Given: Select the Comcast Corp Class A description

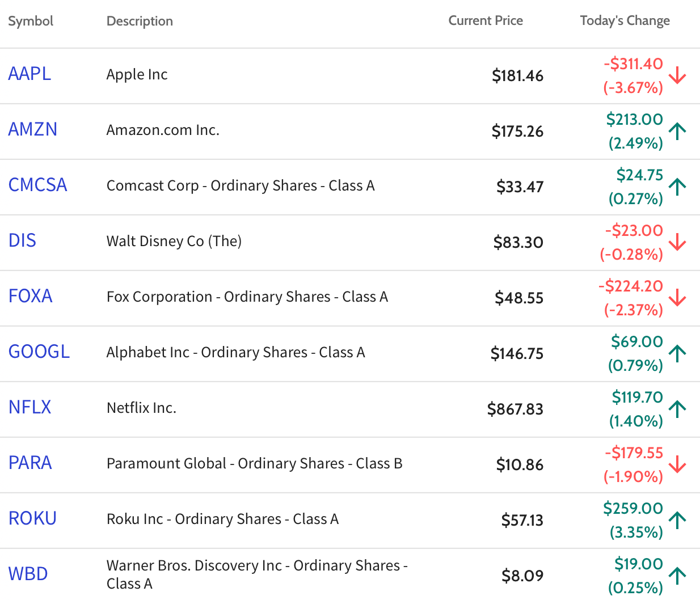Looking at the screenshot, I should click(x=241, y=185).
